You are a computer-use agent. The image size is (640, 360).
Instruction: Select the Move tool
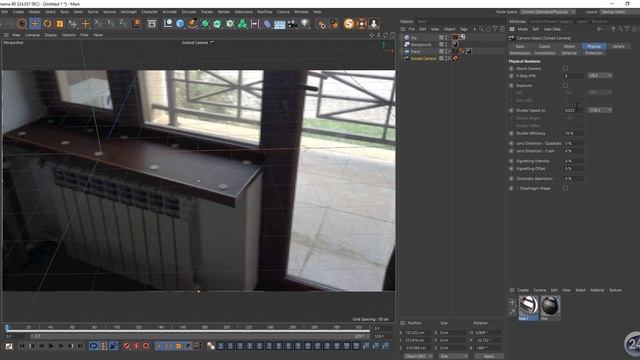click(x=35, y=24)
